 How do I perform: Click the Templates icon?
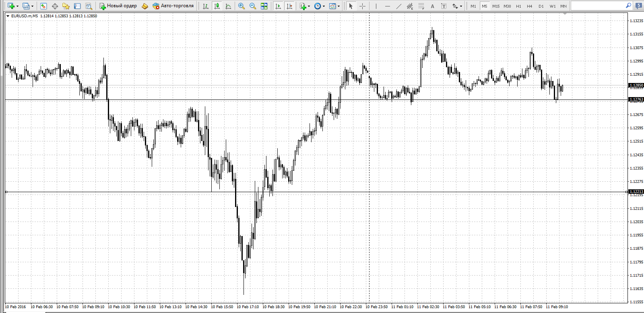click(x=332, y=6)
